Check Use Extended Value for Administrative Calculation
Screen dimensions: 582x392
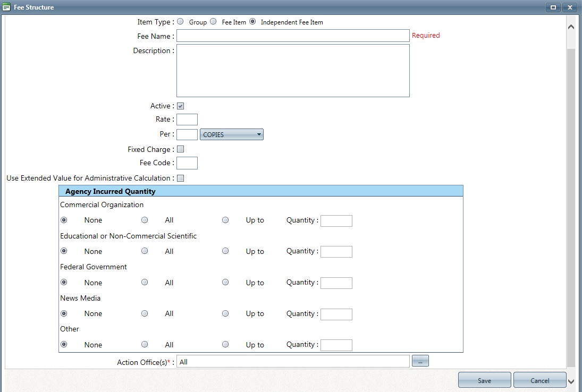(180, 178)
